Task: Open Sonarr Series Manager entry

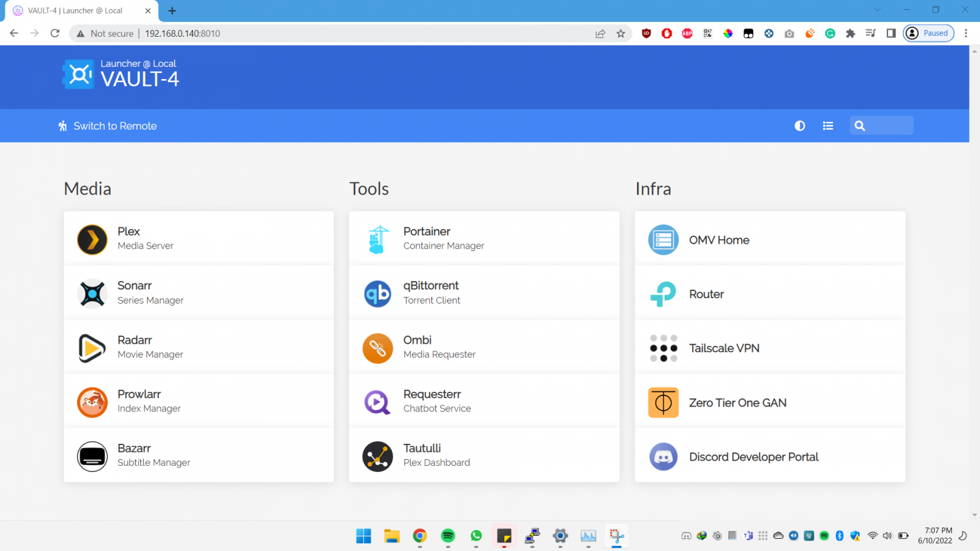Action: [198, 293]
